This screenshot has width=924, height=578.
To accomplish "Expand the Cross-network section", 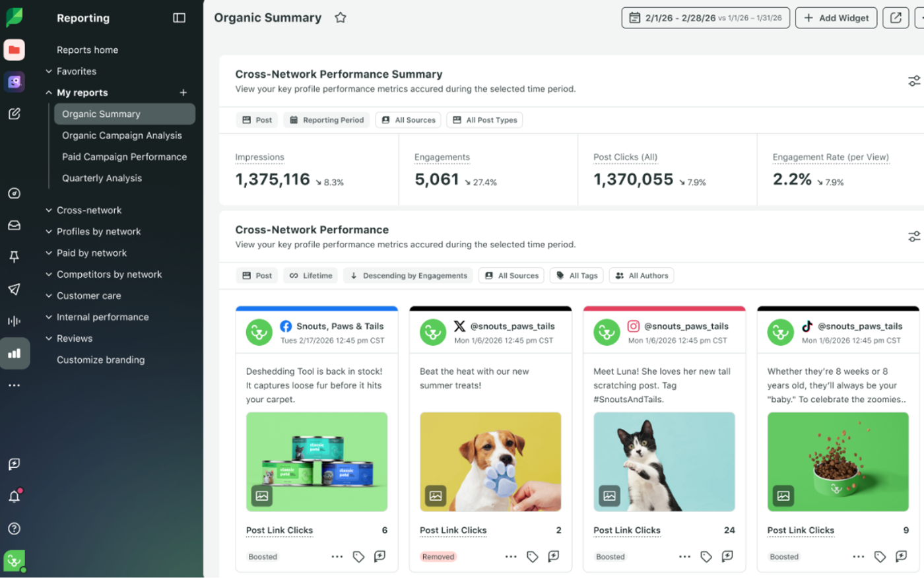I will coord(84,210).
